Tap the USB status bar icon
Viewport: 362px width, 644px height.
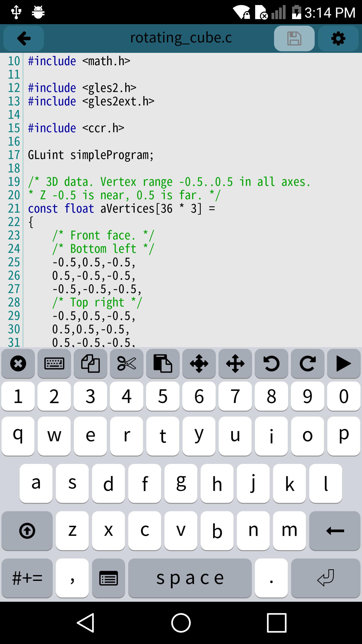(x=16, y=12)
